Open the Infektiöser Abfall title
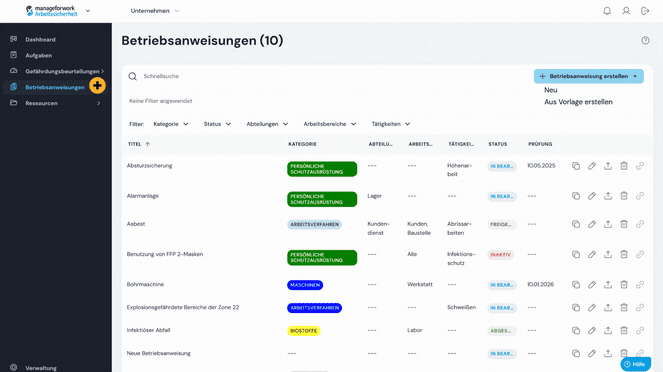Viewport: 663px width, 372px height. (148, 330)
